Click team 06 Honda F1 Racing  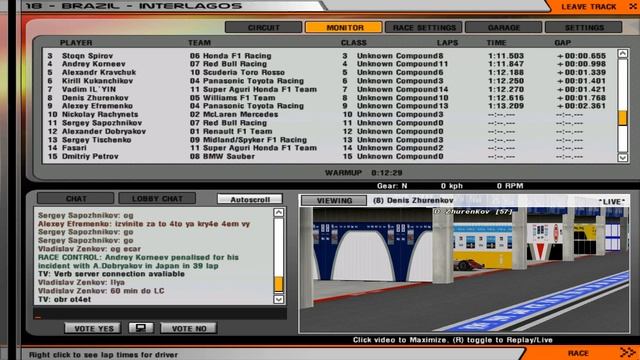click(x=231, y=56)
